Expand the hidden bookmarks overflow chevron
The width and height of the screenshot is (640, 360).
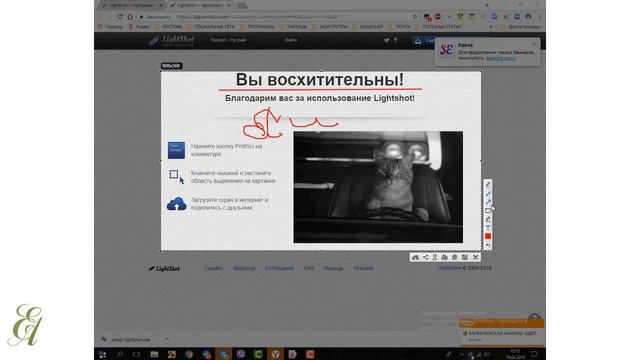click(x=491, y=27)
